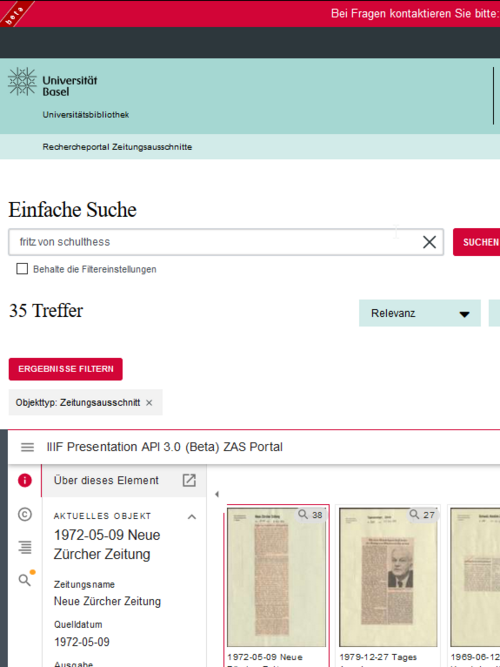Viewport: 500px width, 667px height.
Task: Click Zeitungsname value Neue Zürcher Zeitung
Action: tap(107, 601)
